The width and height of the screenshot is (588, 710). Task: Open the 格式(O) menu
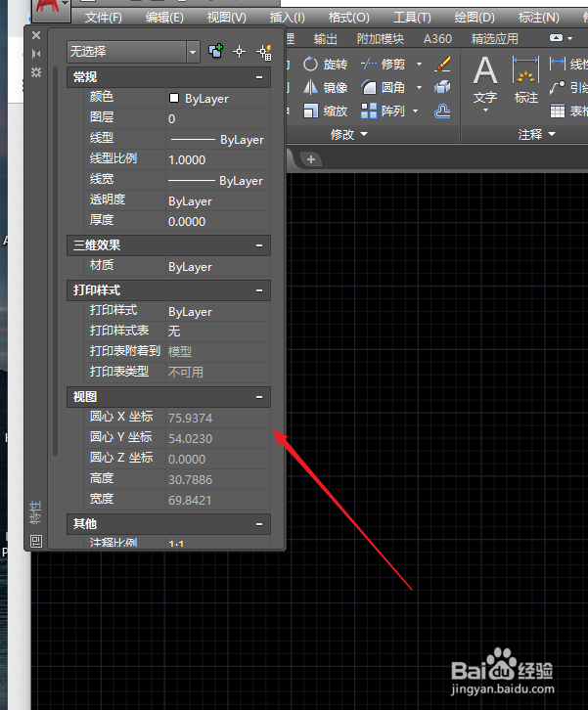349,18
